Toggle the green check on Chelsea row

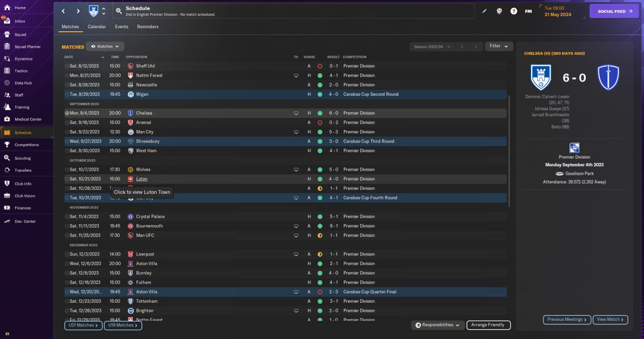click(x=67, y=113)
